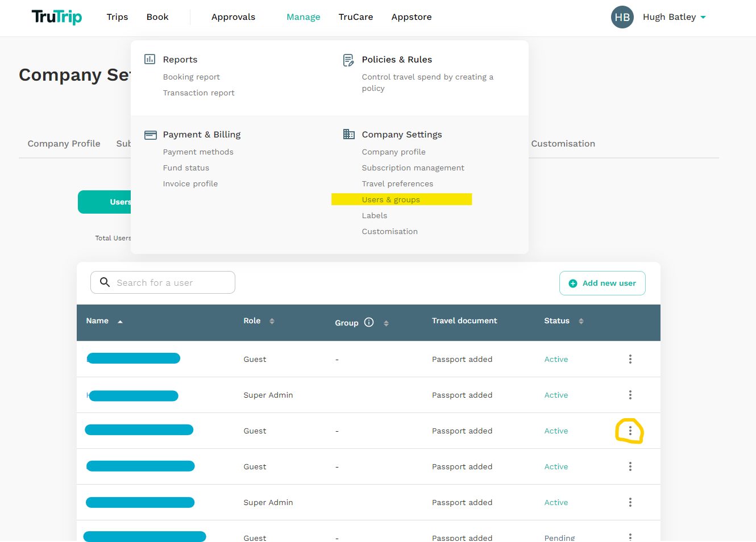Image resolution: width=756 pixels, height=542 pixels.
Task: Open Booking report
Action: [x=192, y=77]
